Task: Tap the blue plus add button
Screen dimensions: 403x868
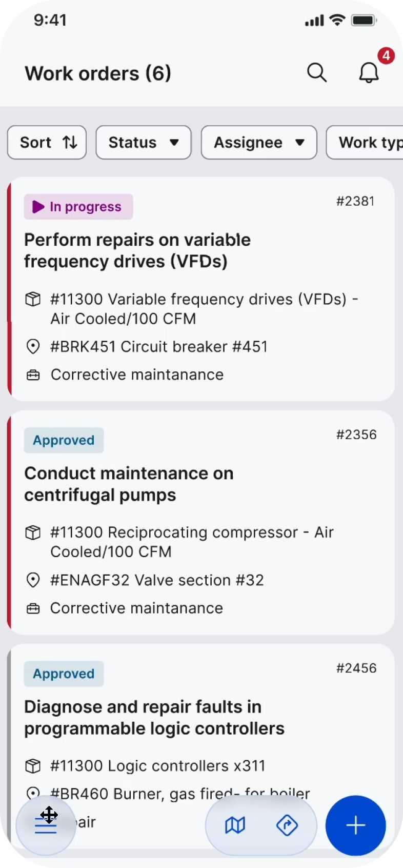Action: pos(355,825)
